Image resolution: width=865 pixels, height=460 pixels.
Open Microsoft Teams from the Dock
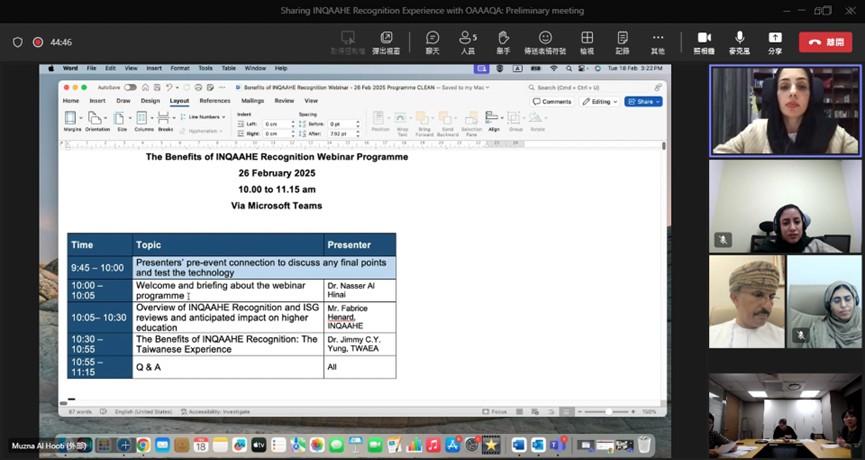click(557, 445)
